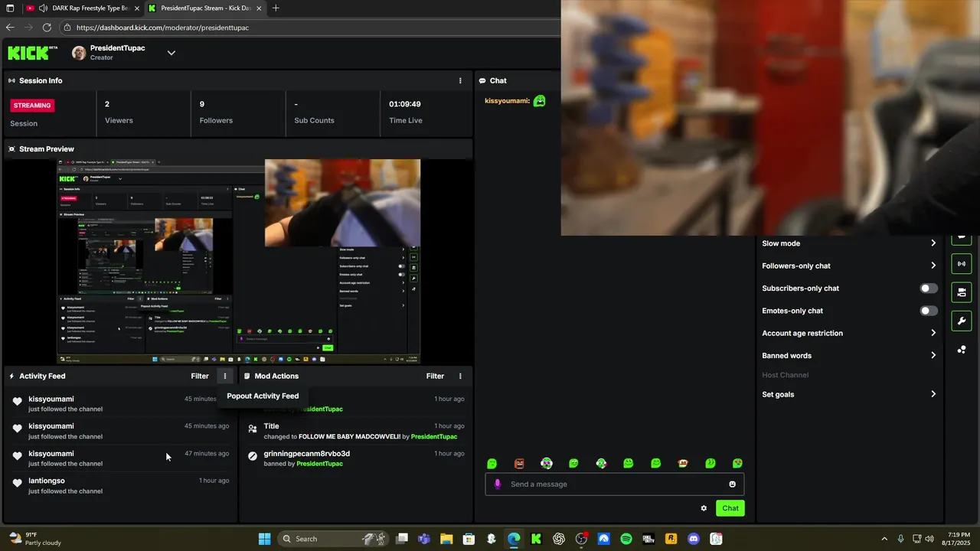The image size is (980, 551).
Task: Click the purple microphone icon in message box
Action: pos(498,484)
